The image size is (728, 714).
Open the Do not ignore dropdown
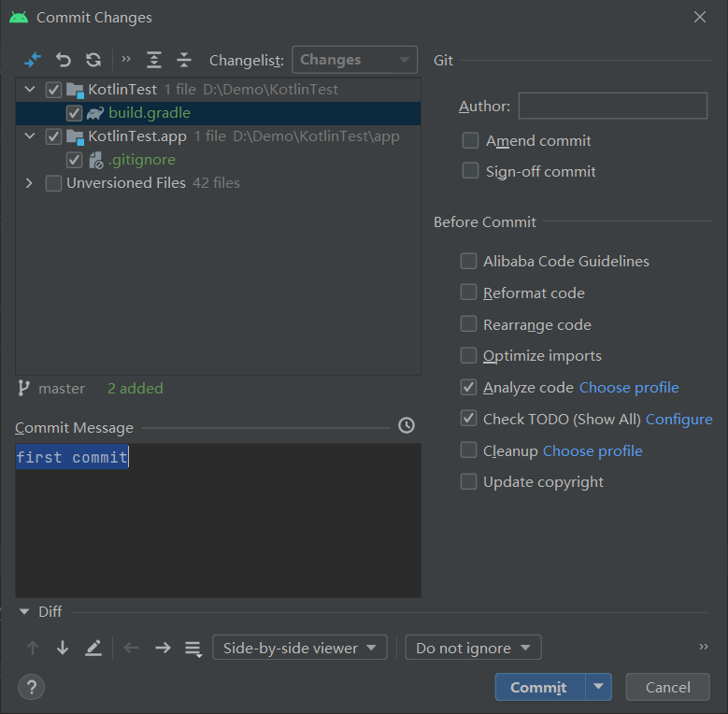(473, 648)
